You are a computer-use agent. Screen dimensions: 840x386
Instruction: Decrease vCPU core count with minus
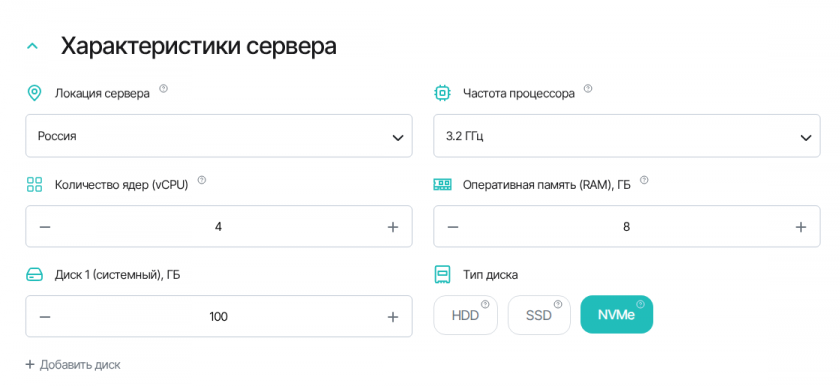tap(45, 227)
